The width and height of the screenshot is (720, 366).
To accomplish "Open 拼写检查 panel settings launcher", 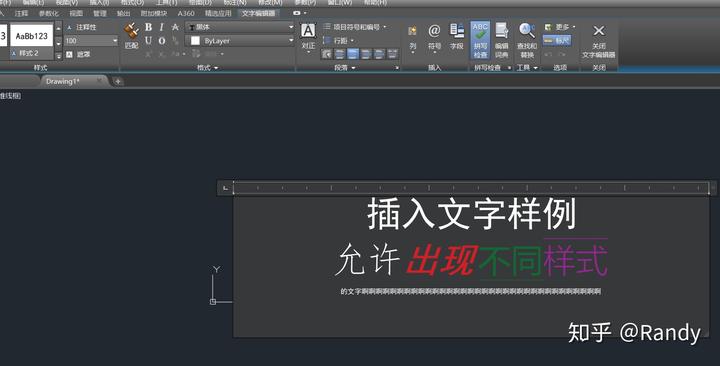I will 509,68.
